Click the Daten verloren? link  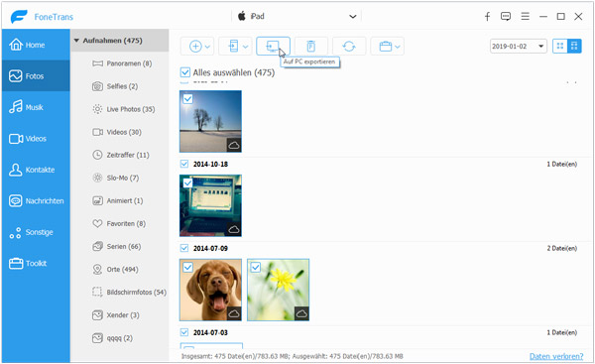(556, 356)
